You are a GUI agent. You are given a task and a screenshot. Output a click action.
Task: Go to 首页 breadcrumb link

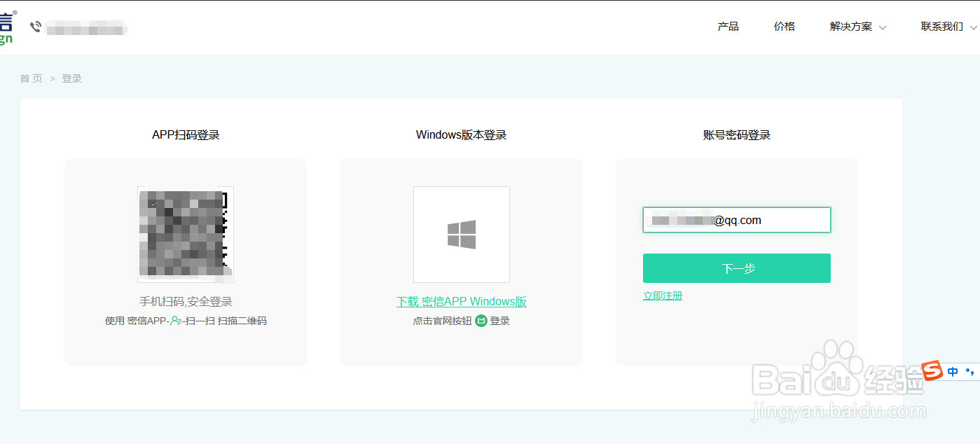point(32,78)
